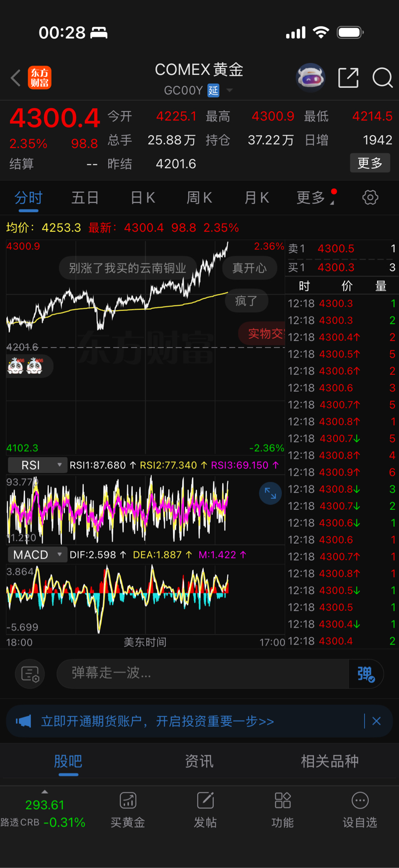
Task: Open the 相关品种 tab
Action: click(x=330, y=761)
